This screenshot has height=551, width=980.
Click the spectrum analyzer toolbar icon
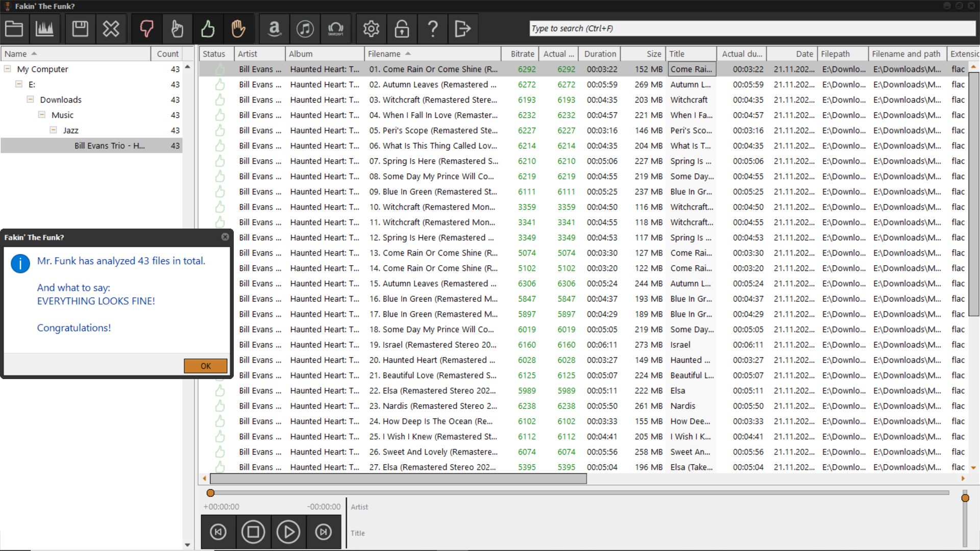pyautogui.click(x=44, y=29)
